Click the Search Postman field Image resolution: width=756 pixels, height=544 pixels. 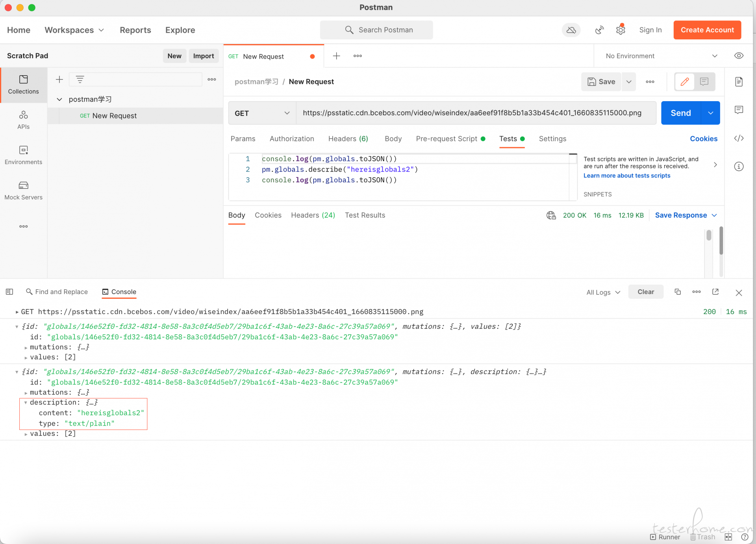coord(376,30)
